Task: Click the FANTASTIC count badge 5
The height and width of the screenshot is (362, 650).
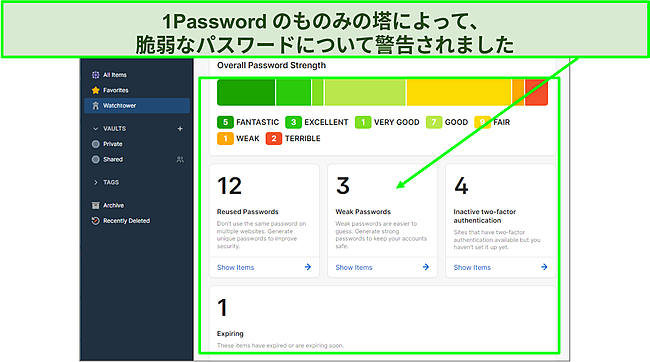Action: tap(225, 122)
